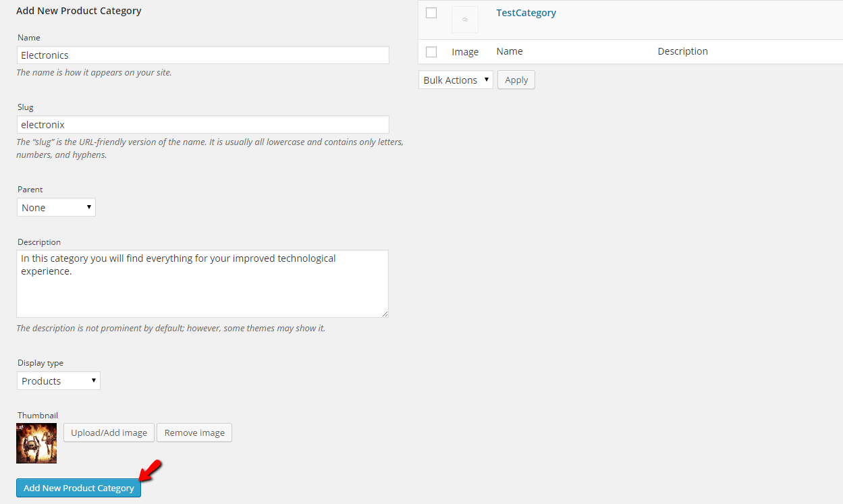Screen dimensions: 843x504
Task: Open the Display type dropdown showing Products
Action: click(58, 381)
